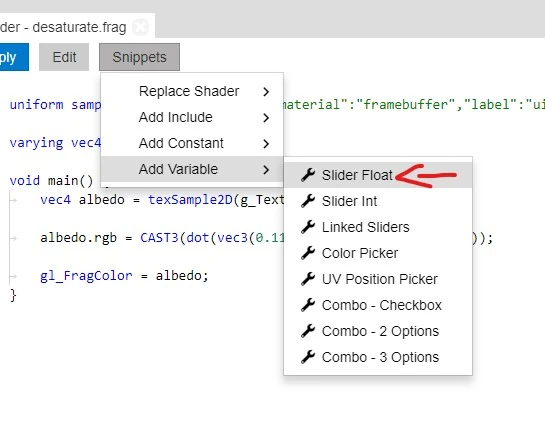Insert a Combo - 3 Options variable
This screenshot has height=433, width=545.
tap(378, 358)
